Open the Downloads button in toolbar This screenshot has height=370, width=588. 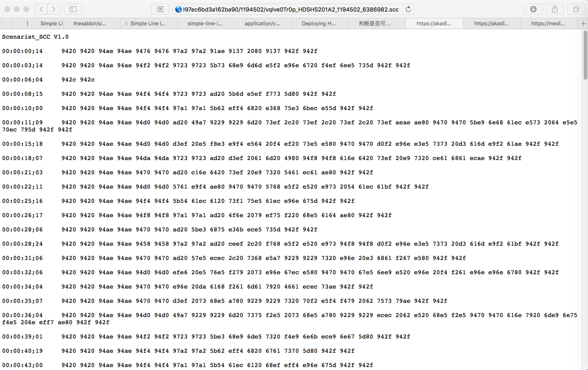(533, 9)
